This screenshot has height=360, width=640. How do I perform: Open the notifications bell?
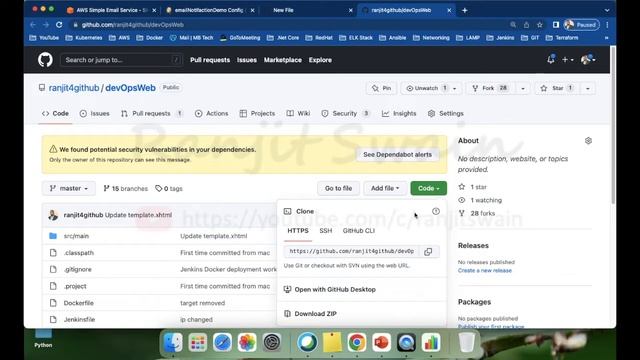pos(551,60)
